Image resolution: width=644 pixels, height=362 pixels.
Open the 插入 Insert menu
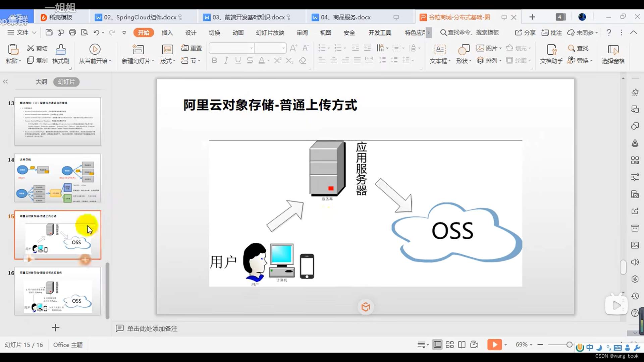[167, 32]
